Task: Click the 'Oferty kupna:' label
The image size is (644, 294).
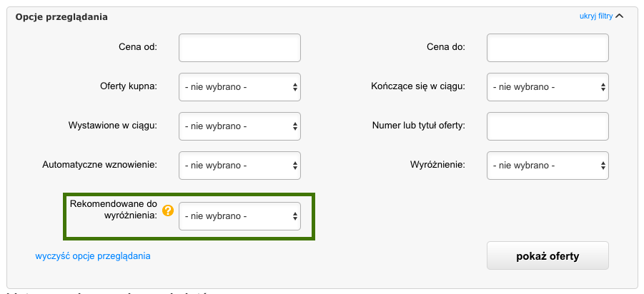Action: tap(129, 86)
